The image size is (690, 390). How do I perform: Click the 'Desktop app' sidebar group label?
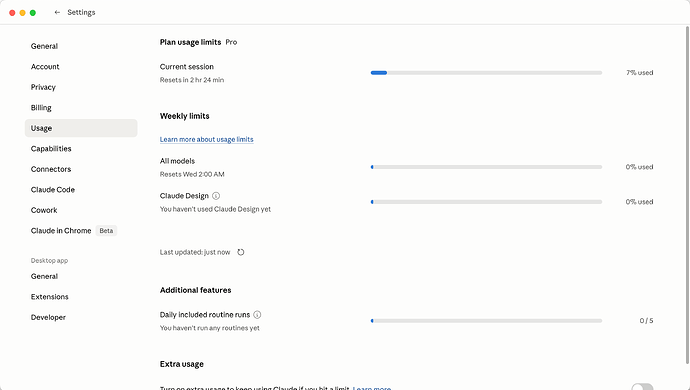(x=49, y=261)
